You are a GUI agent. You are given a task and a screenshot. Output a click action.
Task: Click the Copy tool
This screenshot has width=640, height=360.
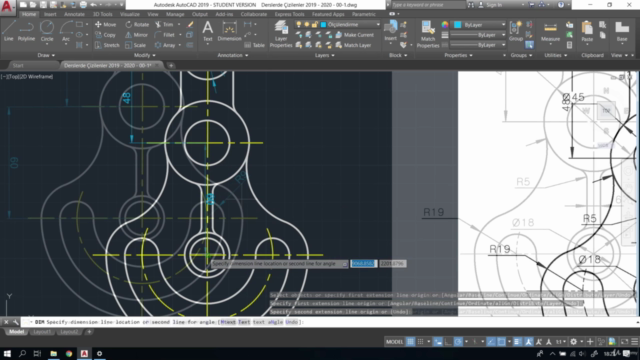coord(105,35)
